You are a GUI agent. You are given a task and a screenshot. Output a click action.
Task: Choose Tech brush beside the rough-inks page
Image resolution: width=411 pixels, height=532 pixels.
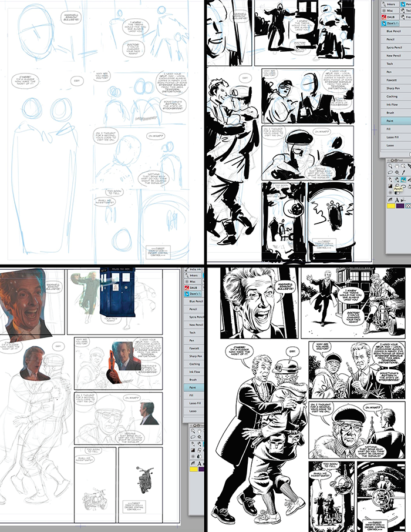395,64
